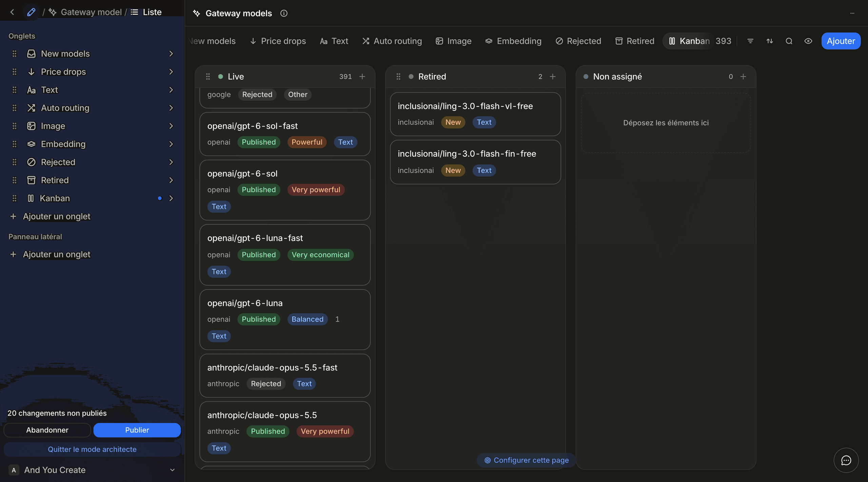Click the search magnifier icon in toolbar
Viewport: 868px width, 482px height.
click(x=789, y=41)
